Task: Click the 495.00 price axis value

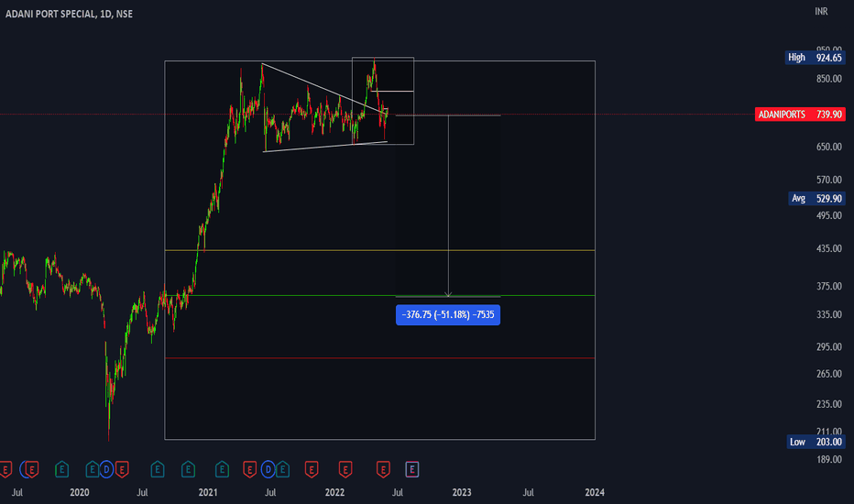Action: point(829,215)
